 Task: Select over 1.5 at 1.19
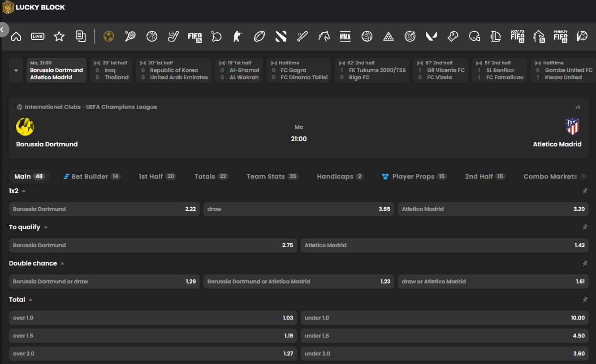(x=153, y=336)
